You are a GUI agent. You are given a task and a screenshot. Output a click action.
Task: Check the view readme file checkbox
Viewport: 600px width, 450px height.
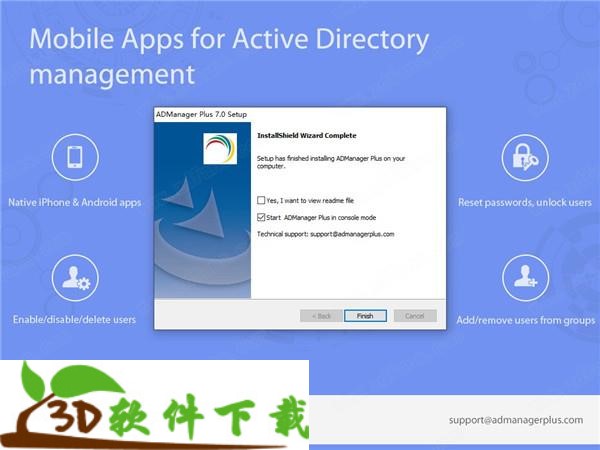[x=261, y=200]
